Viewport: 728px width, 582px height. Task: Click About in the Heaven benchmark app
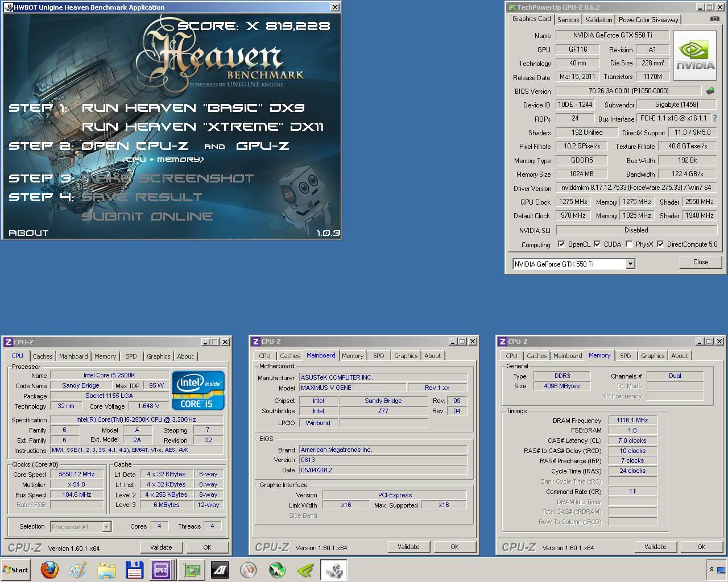pos(28,232)
